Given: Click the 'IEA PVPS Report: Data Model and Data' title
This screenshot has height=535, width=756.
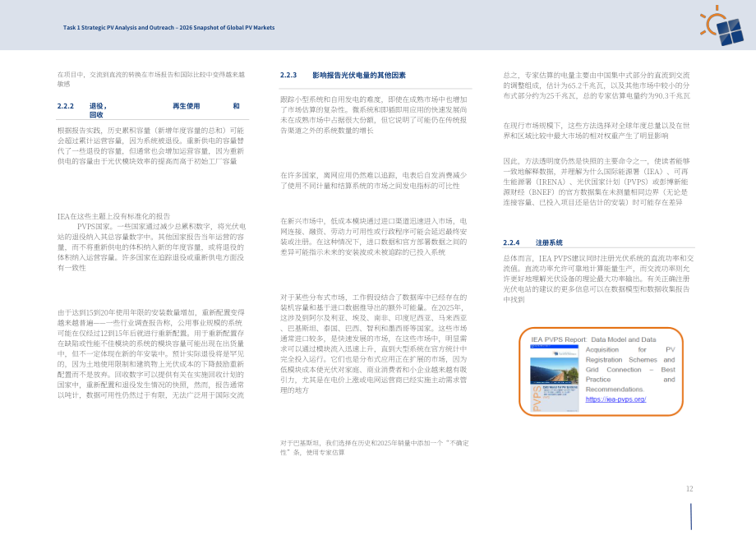Looking at the screenshot, I should tap(593, 339).
